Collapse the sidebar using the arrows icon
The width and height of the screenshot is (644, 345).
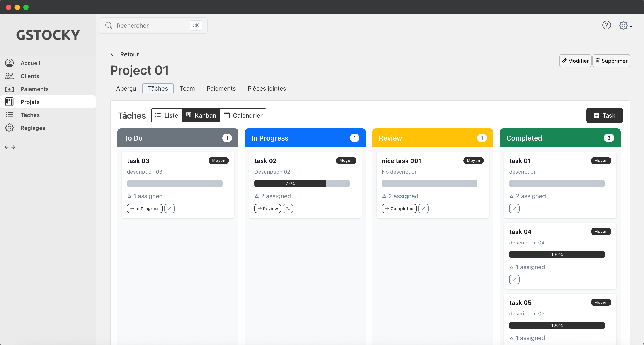(10, 147)
